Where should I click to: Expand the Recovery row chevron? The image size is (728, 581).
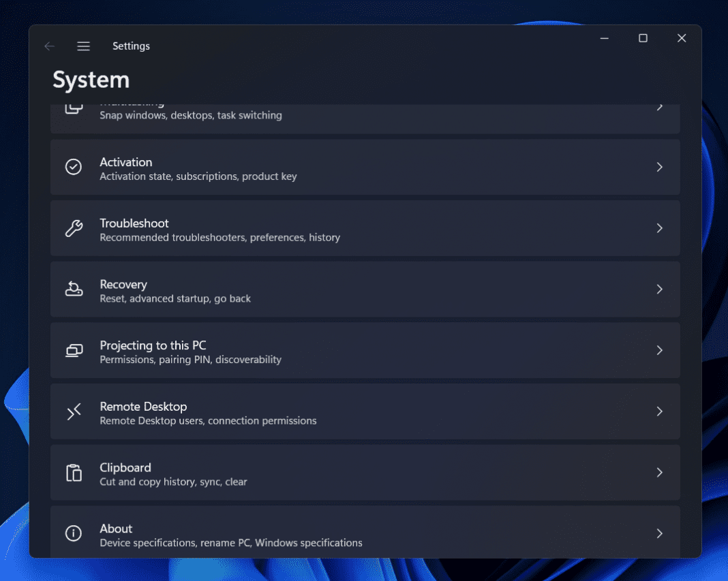659,289
